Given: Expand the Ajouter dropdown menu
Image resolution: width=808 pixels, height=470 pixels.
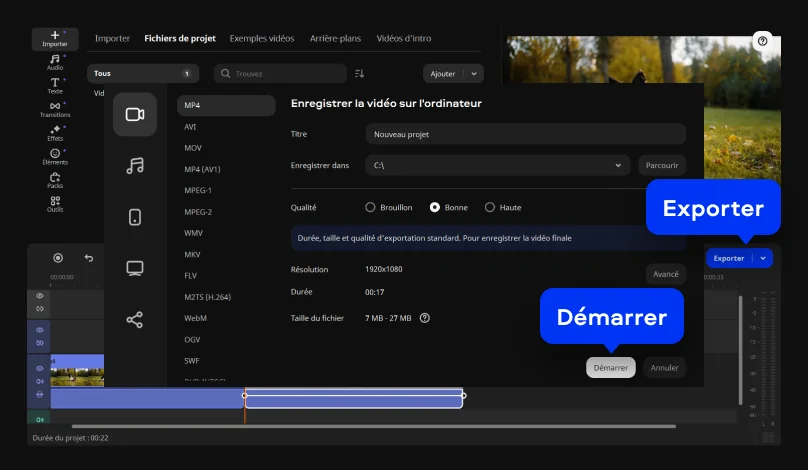Looking at the screenshot, I should (x=473, y=74).
